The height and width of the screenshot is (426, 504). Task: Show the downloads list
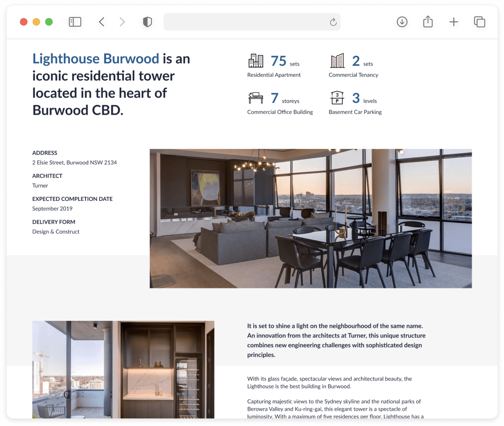point(402,22)
